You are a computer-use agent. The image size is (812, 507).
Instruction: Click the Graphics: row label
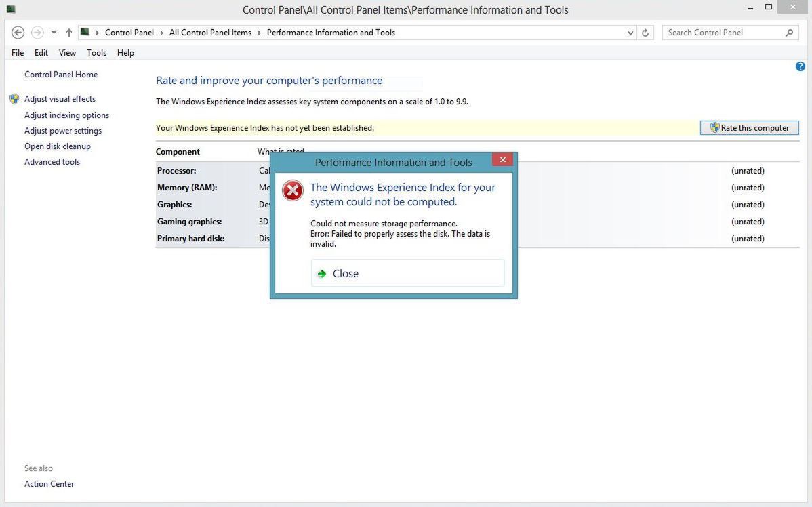point(174,205)
